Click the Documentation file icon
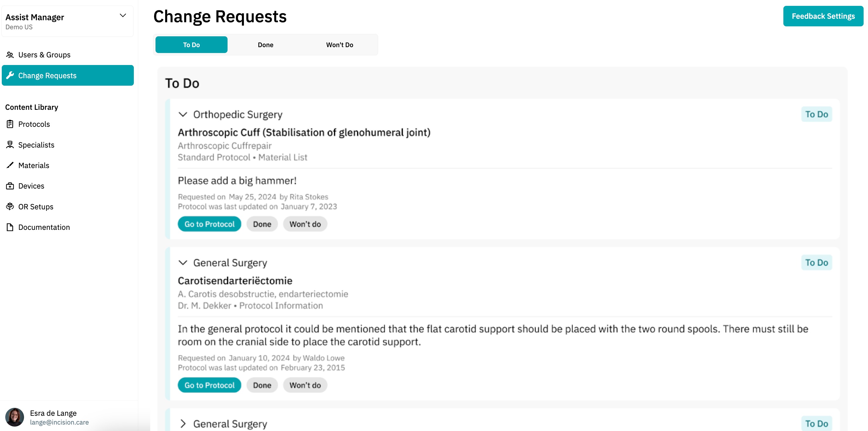The image size is (868, 431). click(10, 227)
